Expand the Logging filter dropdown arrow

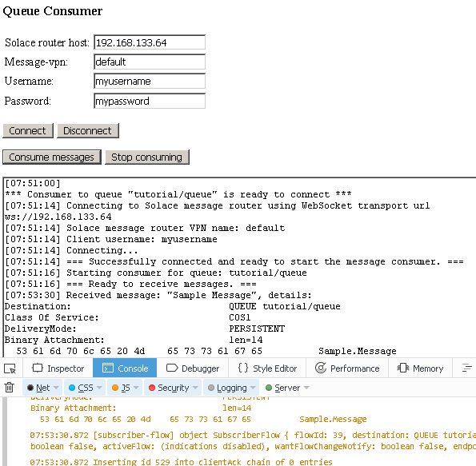point(253,388)
